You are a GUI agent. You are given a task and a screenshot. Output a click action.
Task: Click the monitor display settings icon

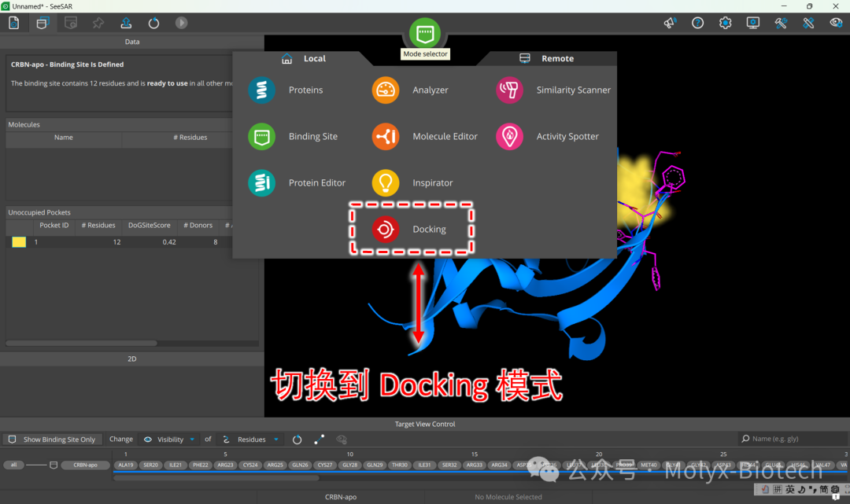click(x=753, y=23)
